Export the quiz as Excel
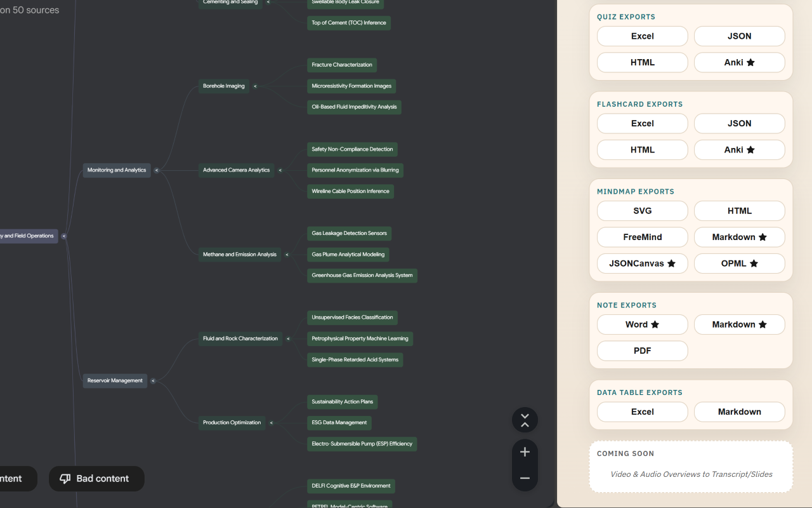 click(642, 36)
